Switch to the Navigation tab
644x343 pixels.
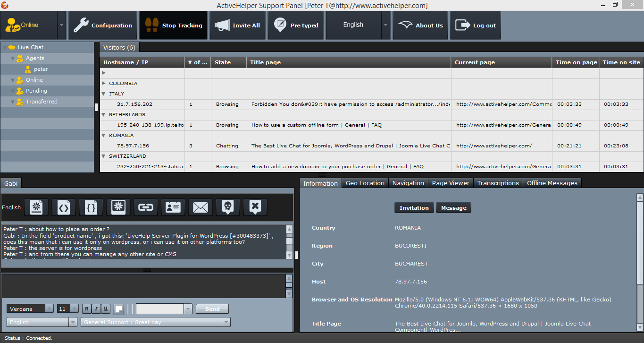point(408,183)
